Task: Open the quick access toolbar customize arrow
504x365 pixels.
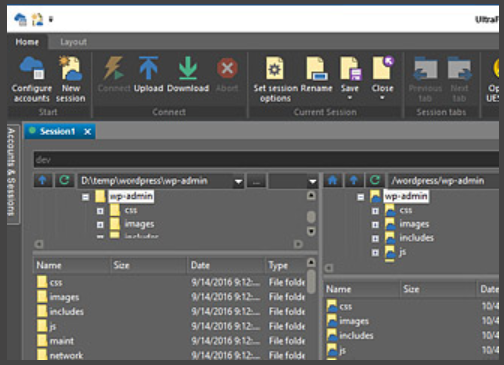Action: point(51,19)
